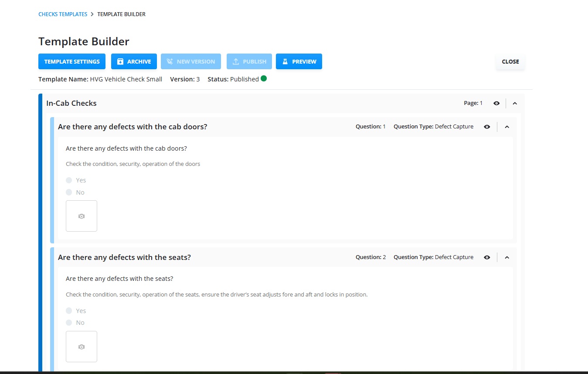Click camera photo box under seats question
The width and height of the screenshot is (588, 374).
click(82, 347)
